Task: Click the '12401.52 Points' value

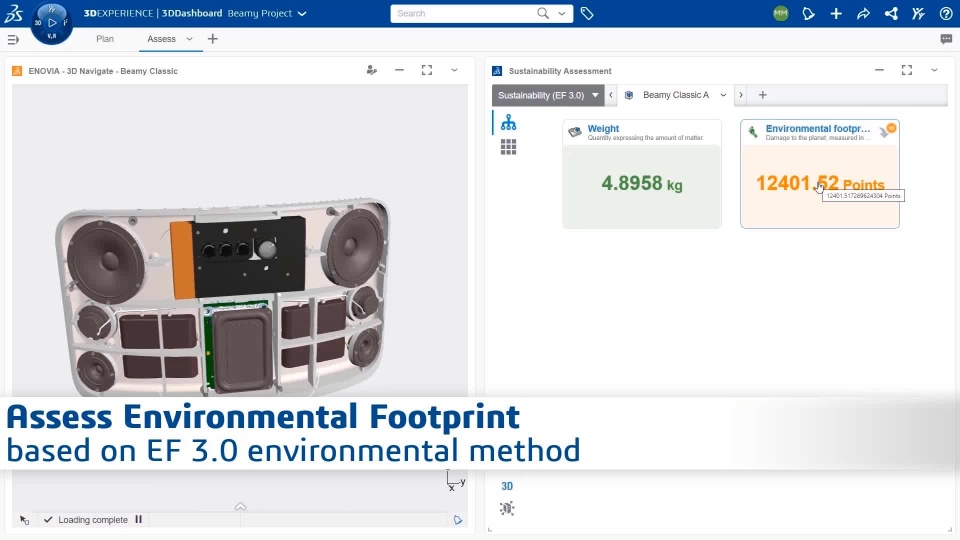Action: tap(820, 183)
